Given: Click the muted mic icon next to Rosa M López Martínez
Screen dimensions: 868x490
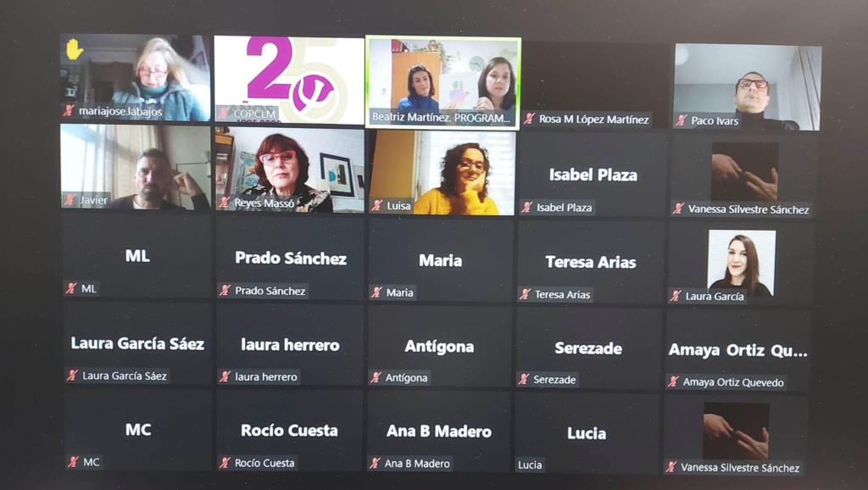Looking at the screenshot, I should [x=529, y=119].
